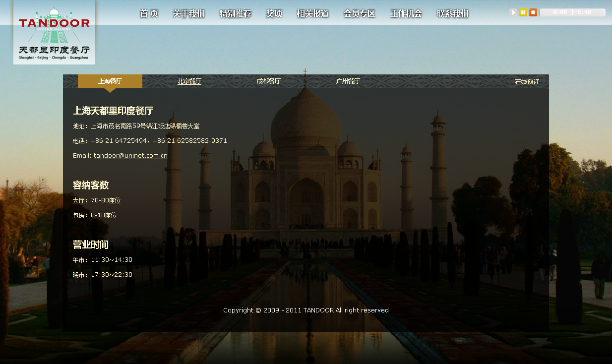Viewport: 612px width, 364px height.
Task: Open the 会员专区 members area
Action: pyautogui.click(x=360, y=14)
